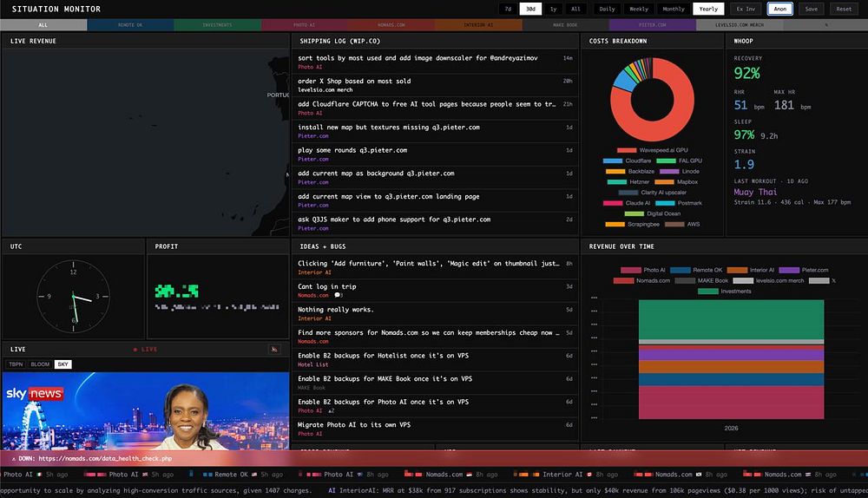868x498 pixels.
Task: Select Daily grouping
Action: 607,9
